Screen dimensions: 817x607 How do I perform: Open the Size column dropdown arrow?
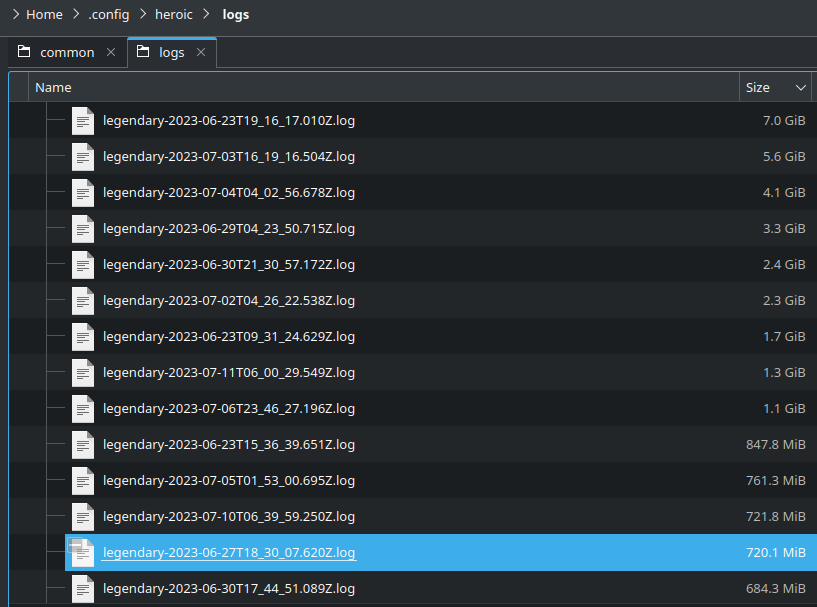point(801,87)
